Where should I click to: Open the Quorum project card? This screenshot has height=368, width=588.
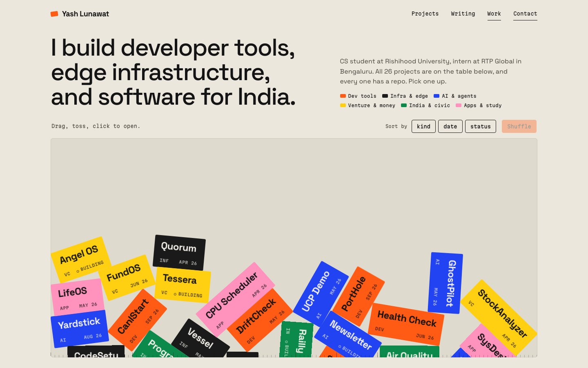tap(179, 253)
